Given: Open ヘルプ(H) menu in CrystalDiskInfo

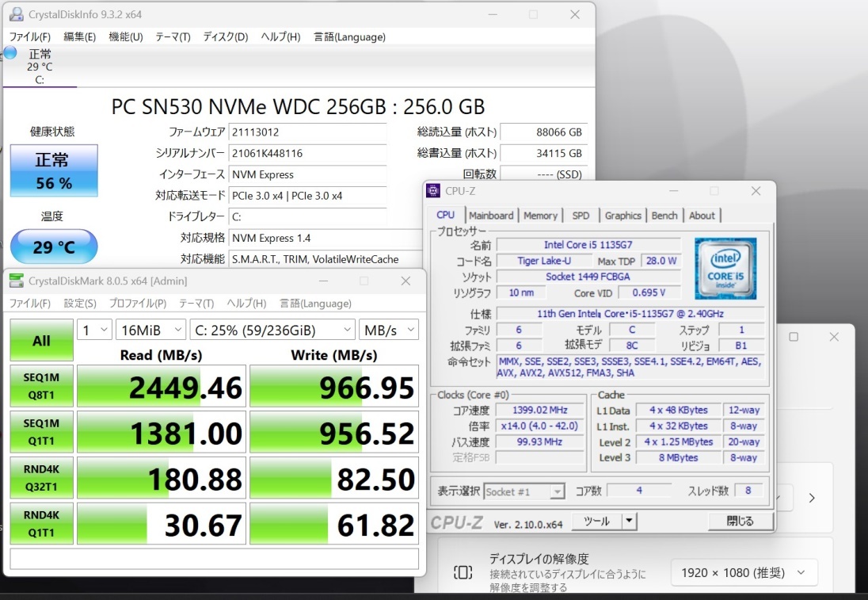Looking at the screenshot, I should [x=280, y=37].
